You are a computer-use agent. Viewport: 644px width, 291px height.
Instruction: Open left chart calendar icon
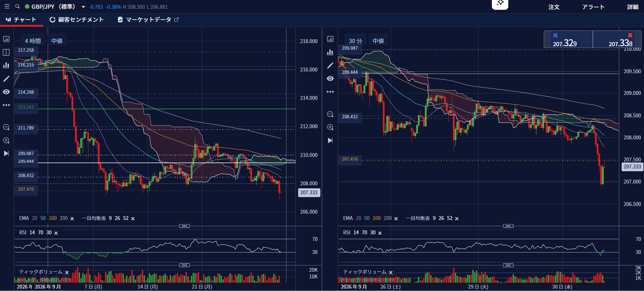point(6,39)
